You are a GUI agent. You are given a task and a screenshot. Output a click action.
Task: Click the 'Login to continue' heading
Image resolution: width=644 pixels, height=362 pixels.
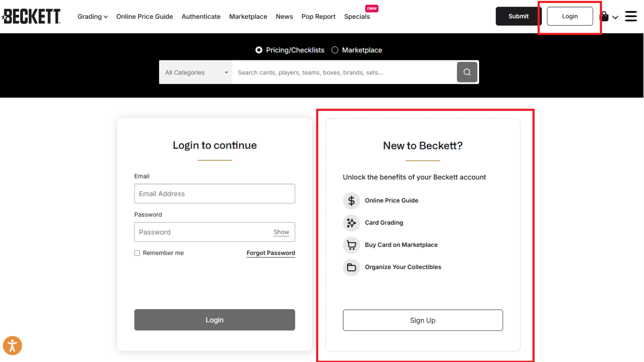(x=215, y=145)
